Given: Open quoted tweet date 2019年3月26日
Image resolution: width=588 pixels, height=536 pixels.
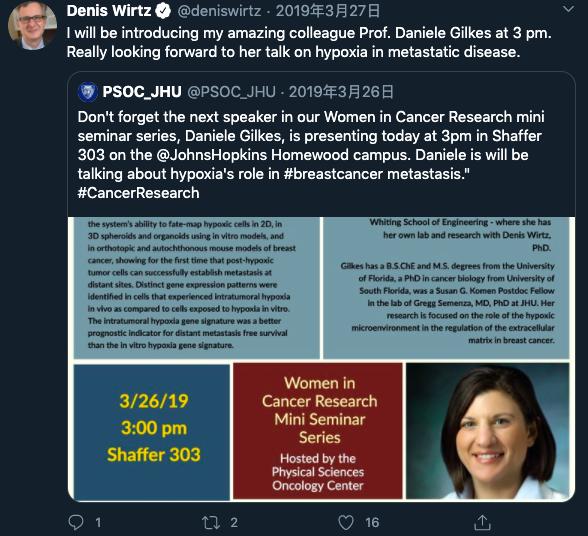Looking at the screenshot, I should click(x=341, y=92).
